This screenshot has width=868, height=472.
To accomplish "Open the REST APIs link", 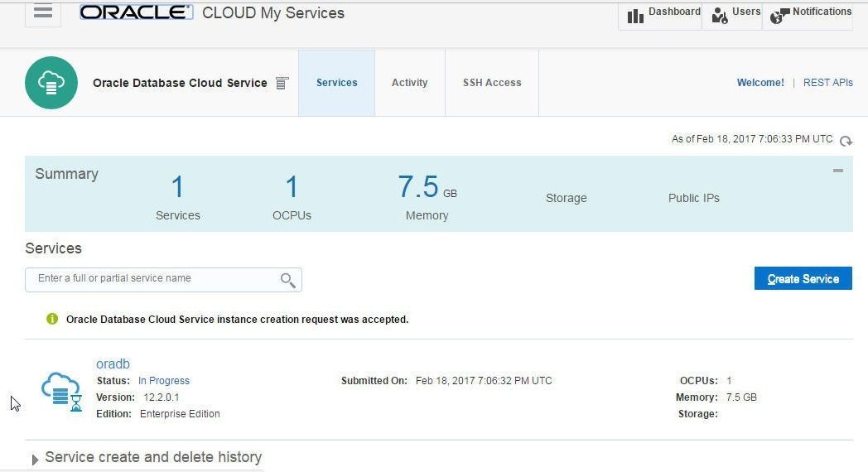I will [x=828, y=83].
